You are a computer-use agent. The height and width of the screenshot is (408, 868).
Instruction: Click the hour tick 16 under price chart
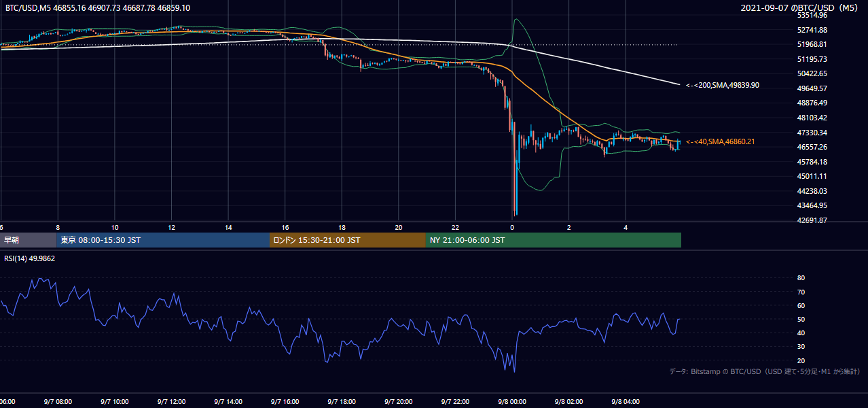coord(285,228)
